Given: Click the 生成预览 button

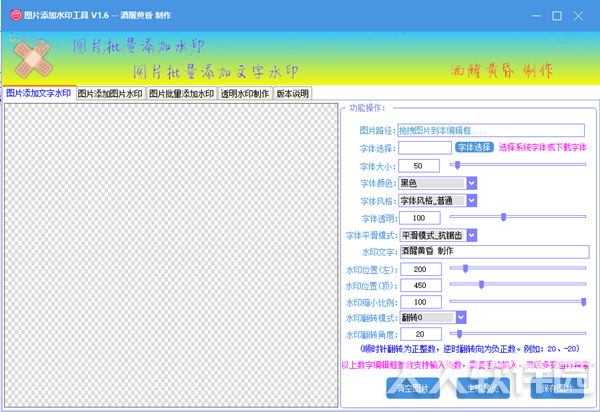Looking at the screenshot, I should 483,388.
